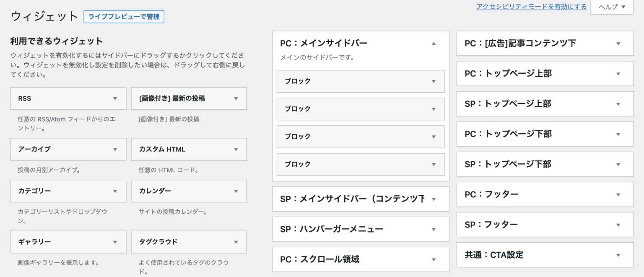This screenshot has width=644, height=277.
Task: Open the PC：フッター widget area
Action: pyautogui.click(x=618, y=194)
